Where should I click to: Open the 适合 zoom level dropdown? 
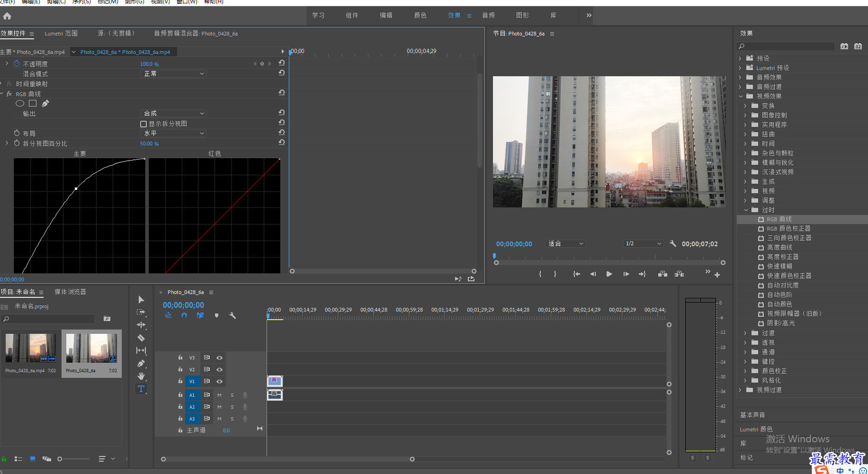click(x=565, y=243)
